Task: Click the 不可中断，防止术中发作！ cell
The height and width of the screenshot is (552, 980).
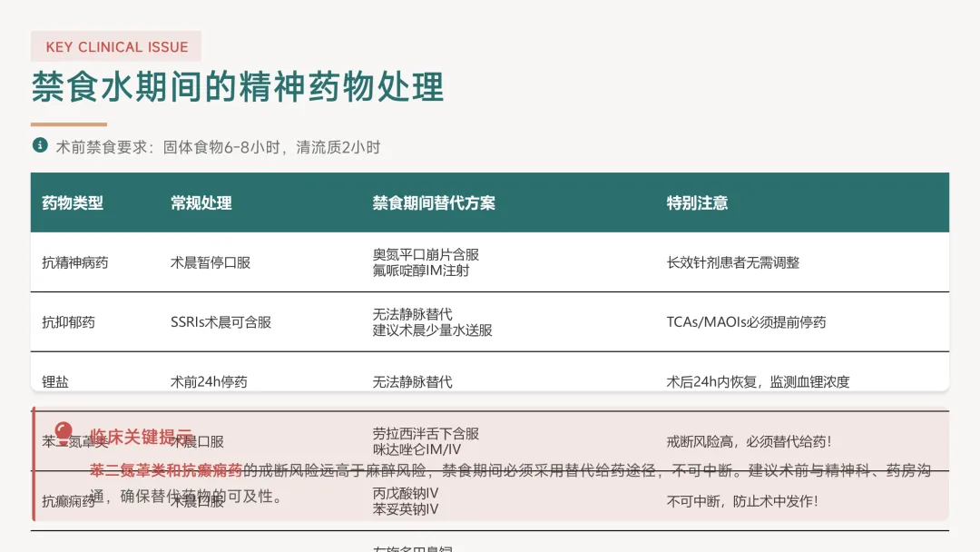Action: point(742,501)
